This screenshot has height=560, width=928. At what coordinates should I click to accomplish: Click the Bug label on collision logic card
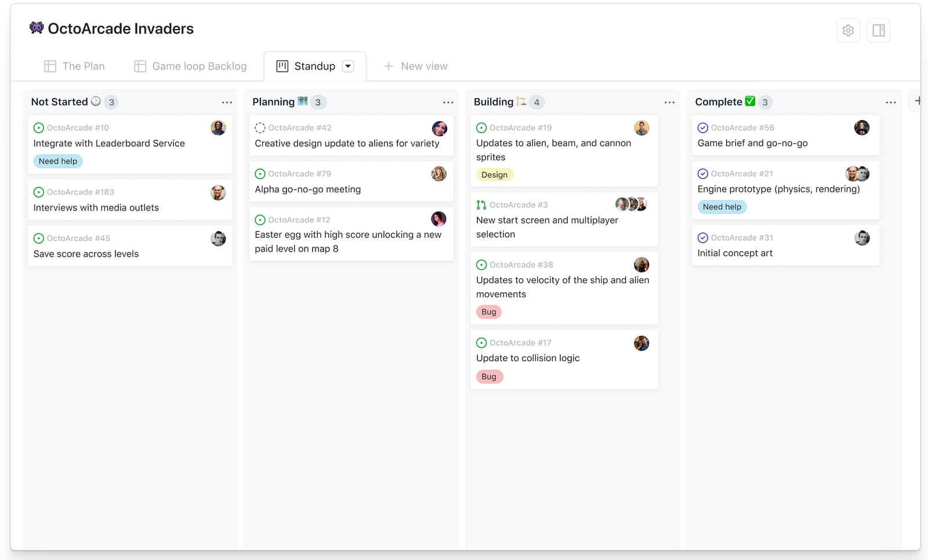(x=489, y=377)
